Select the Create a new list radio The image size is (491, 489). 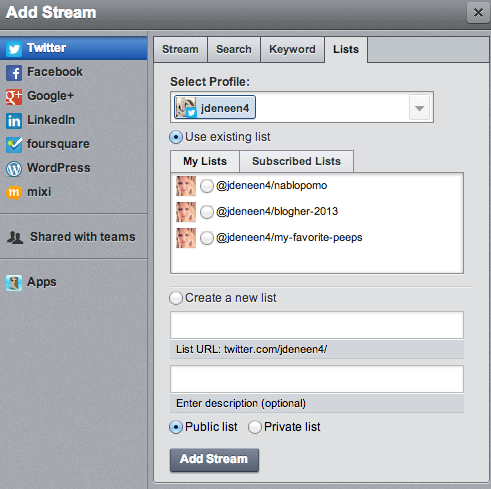pyautogui.click(x=176, y=298)
